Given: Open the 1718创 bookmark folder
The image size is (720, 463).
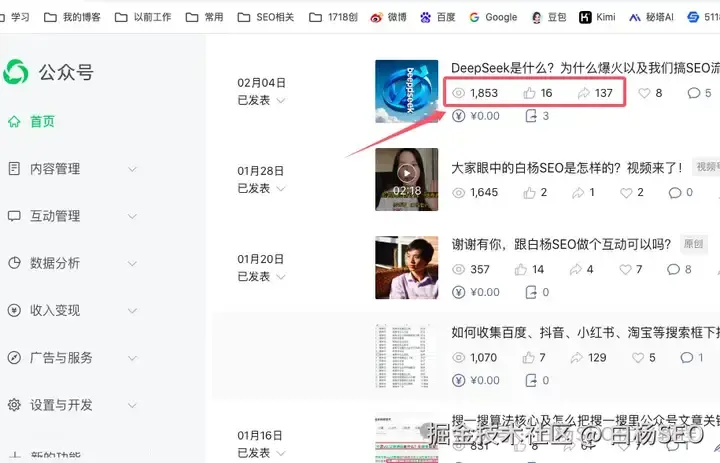Looking at the screenshot, I should pos(333,17).
